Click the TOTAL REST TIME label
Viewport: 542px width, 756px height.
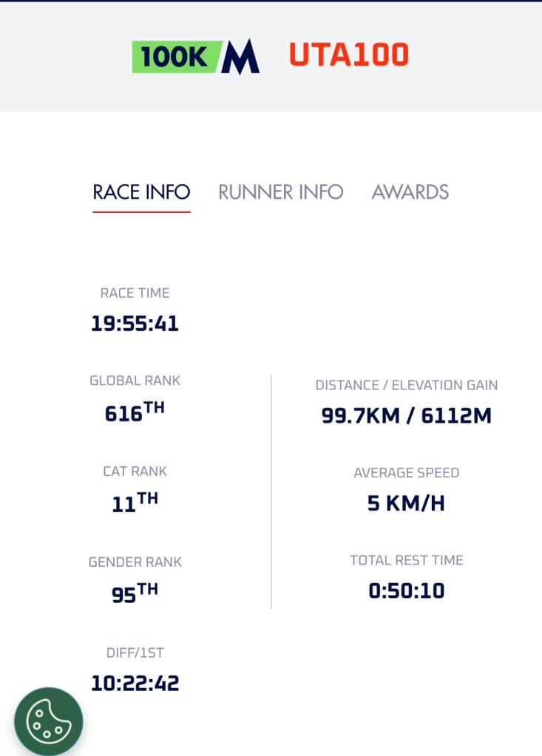coord(407,560)
